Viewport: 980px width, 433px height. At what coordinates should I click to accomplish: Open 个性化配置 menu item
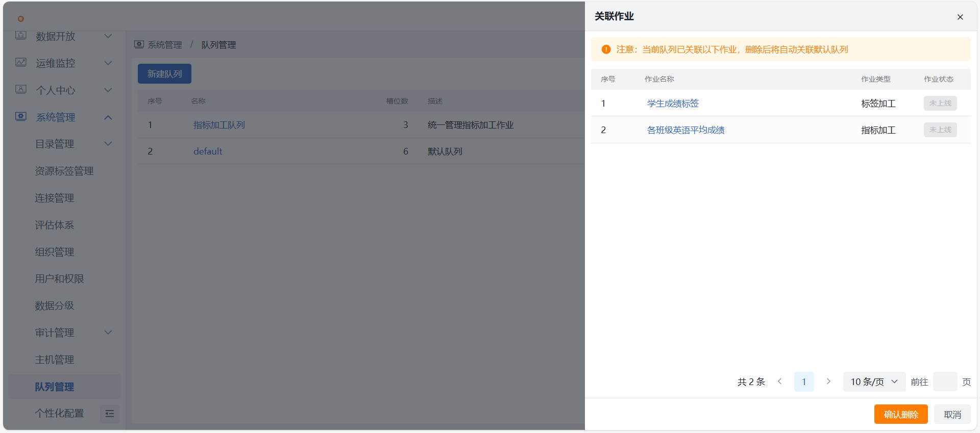[x=59, y=414]
